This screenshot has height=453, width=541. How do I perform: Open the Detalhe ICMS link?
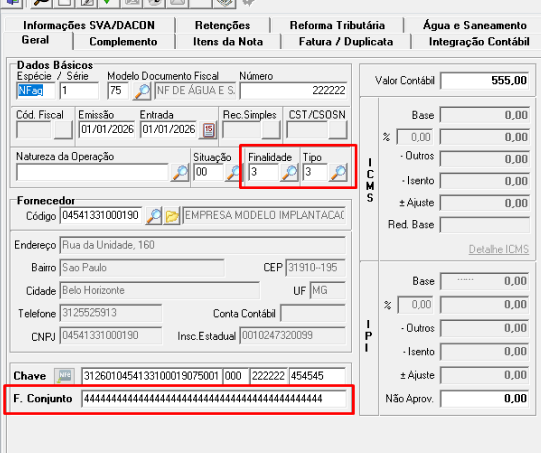coord(499,249)
